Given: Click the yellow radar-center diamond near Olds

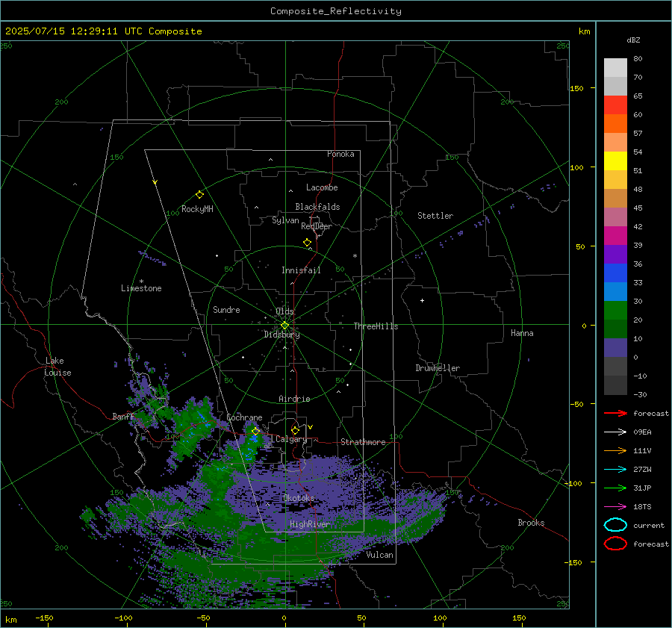Looking at the screenshot, I should (x=284, y=326).
